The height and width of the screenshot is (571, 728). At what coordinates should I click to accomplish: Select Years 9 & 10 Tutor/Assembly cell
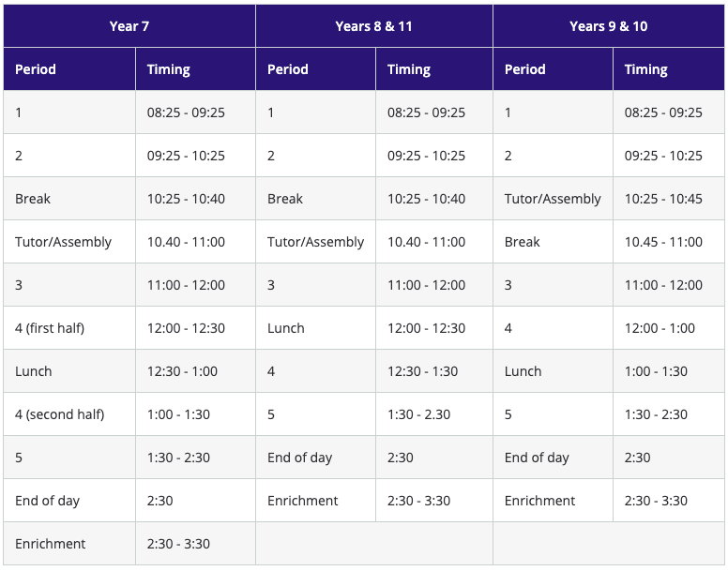tap(553, 199)
